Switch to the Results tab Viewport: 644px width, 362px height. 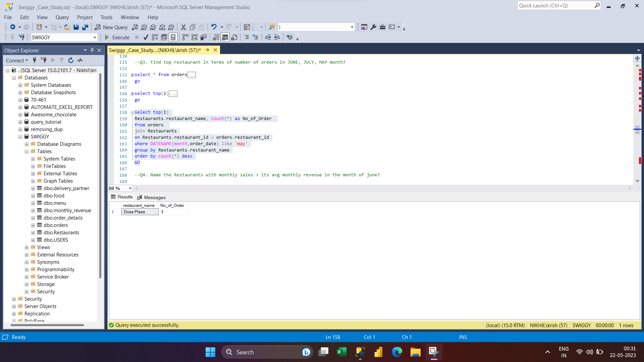(x=122, y=197)
